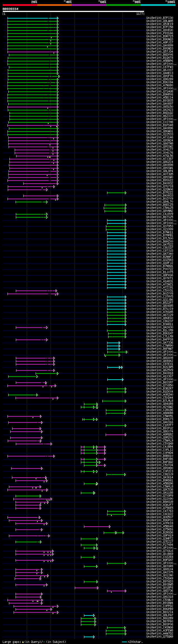Click the cyan ~100% legend color segment

tap(158, 5)
